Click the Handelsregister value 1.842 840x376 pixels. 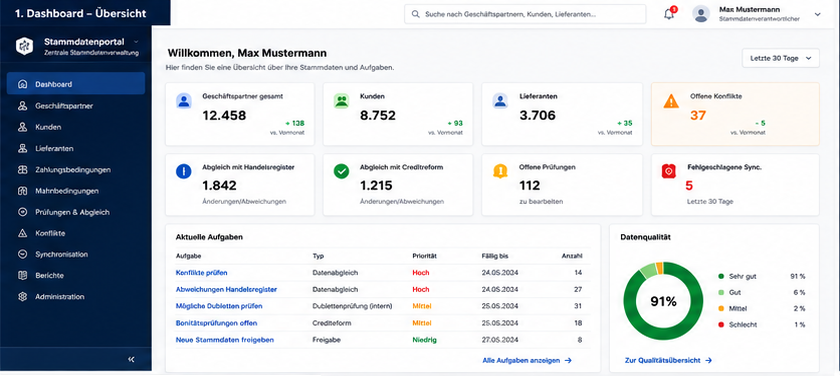pyautogui.click(x=219, y=186)
